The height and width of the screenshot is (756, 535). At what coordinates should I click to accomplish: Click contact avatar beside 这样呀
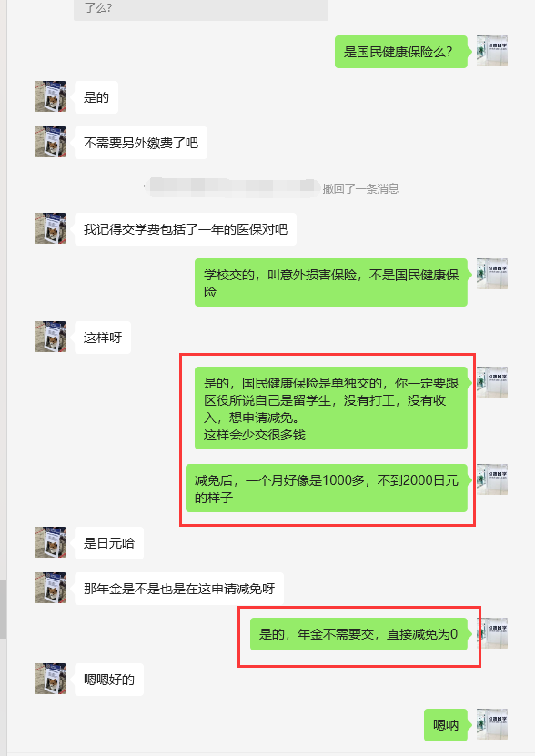[50, 337]
